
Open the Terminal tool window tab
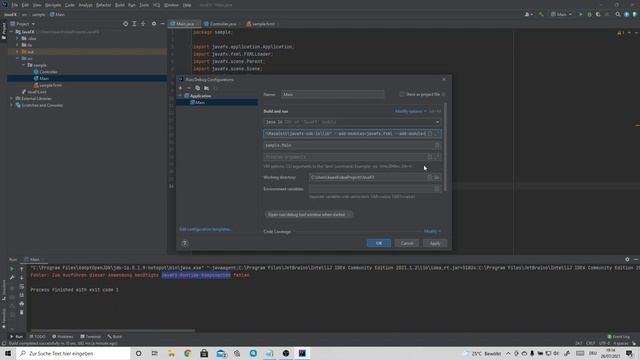point(90,337)
